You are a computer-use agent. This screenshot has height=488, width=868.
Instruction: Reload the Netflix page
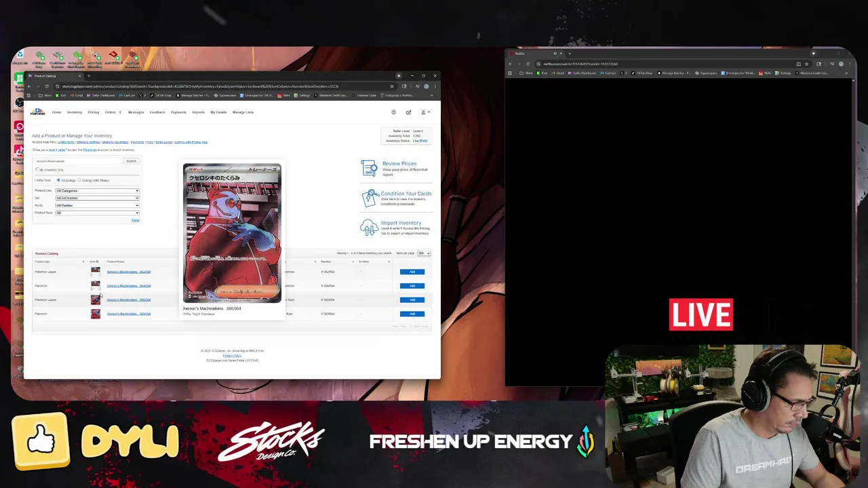528,64
